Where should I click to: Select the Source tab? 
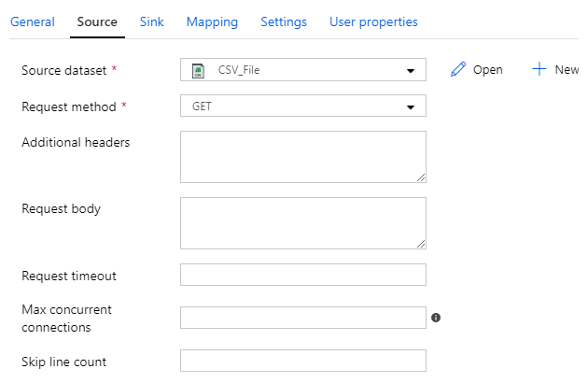click(97, 21)
